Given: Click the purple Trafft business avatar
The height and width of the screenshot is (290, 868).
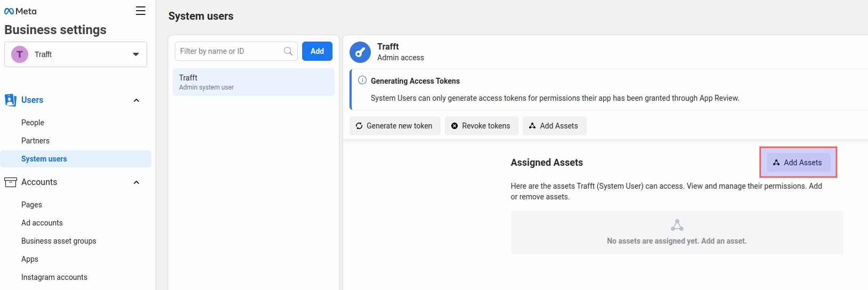Looking at the screenshot, I should tap(20, 54).
